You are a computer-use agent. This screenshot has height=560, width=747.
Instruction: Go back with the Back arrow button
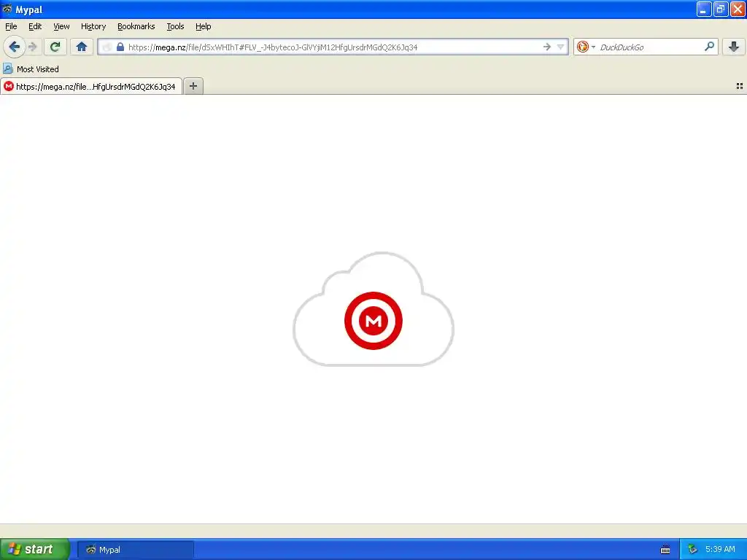(15, 47)
